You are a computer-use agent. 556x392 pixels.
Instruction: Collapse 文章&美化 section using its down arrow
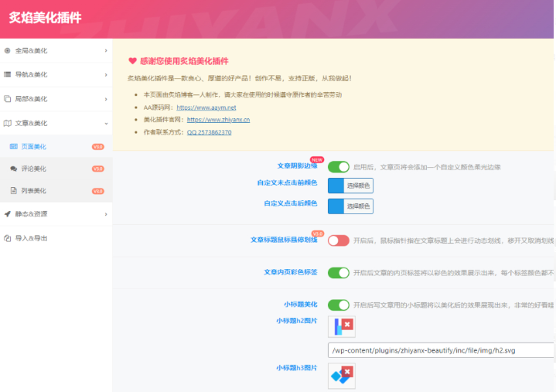(106, 123)
